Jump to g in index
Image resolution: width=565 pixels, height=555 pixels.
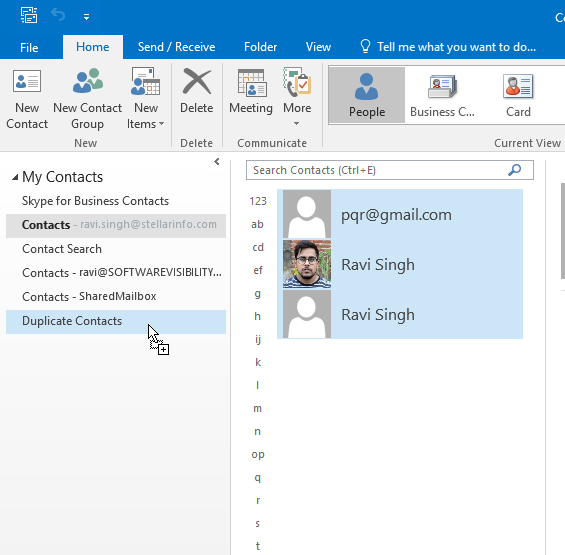pyautogui.click(x=257, y=294)
